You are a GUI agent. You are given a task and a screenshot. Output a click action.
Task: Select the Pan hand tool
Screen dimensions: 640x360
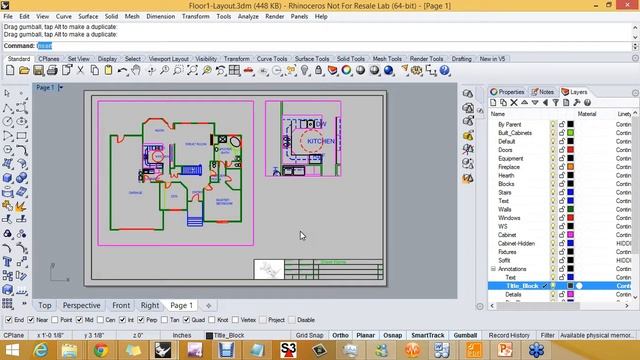pos(136,70)
